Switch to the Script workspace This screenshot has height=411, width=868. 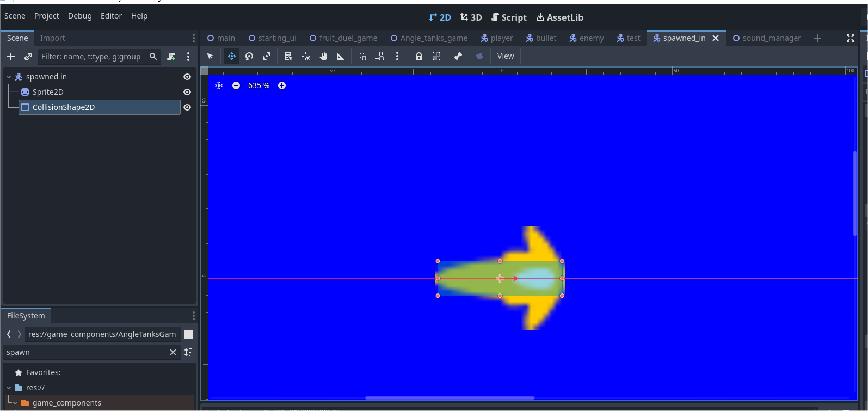click(x=509, y=17)
